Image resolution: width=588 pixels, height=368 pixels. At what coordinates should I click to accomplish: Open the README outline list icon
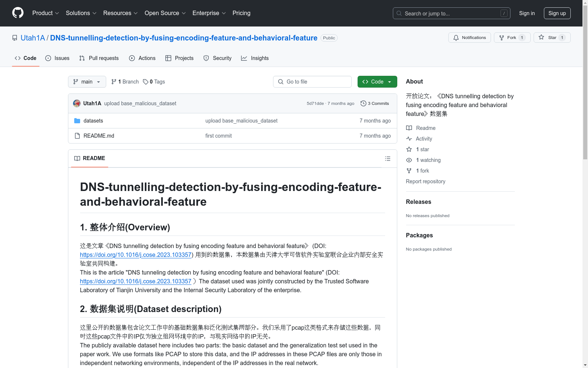click(x=388, y=159)
